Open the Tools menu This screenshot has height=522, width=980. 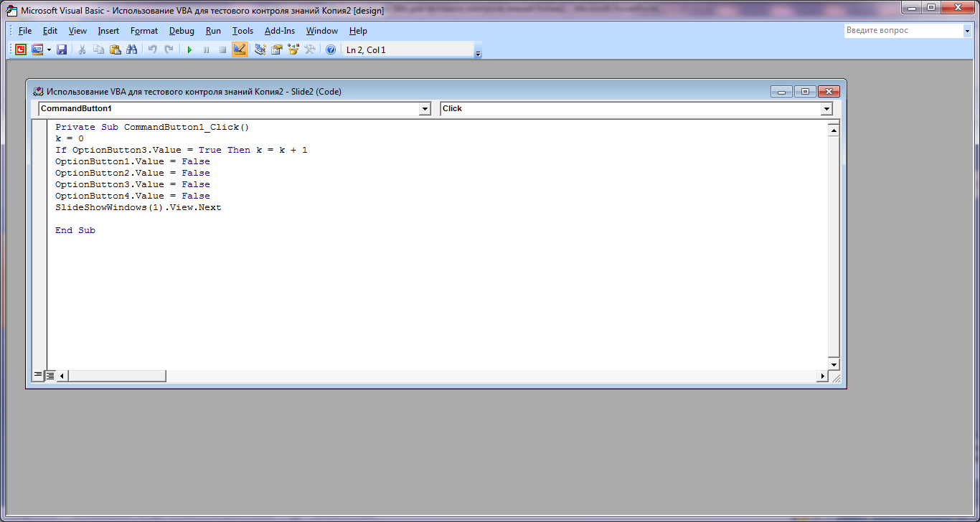pos(243,31)
